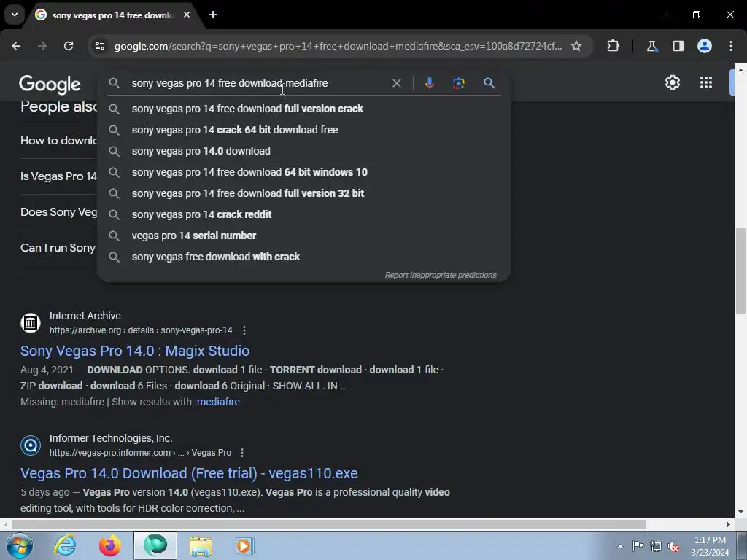The image size is (747, 560).
Task: Open the Windows Start menu
Action: click(x=19, y=545)
